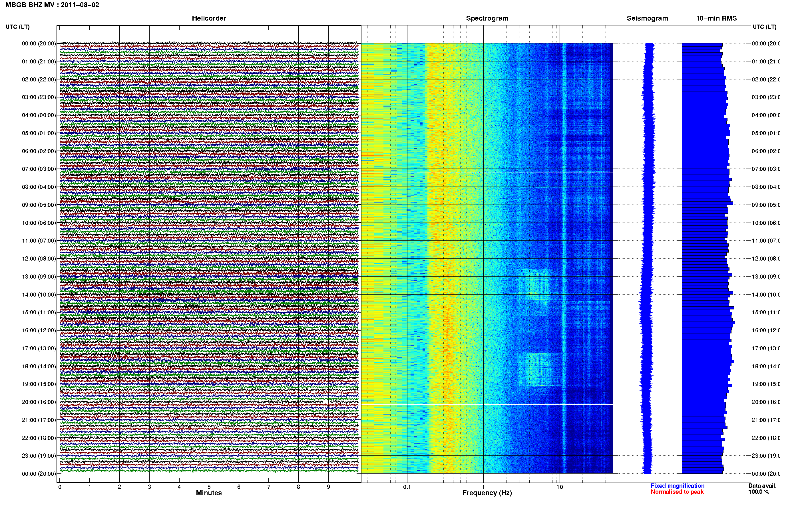Image resolution: width=812 pixels, height=508 pixels.
Task: Select left time label '17:00 (13:00)'
Action: (x=39, y=348)
